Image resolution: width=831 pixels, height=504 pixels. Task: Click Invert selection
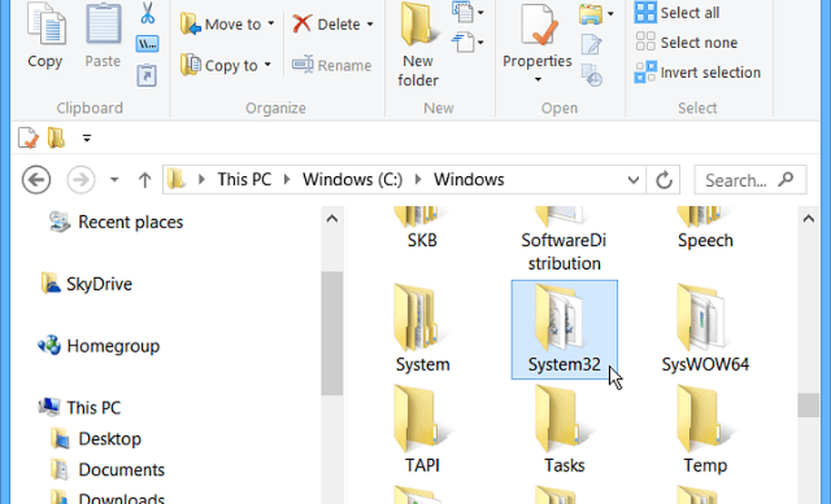697,72
